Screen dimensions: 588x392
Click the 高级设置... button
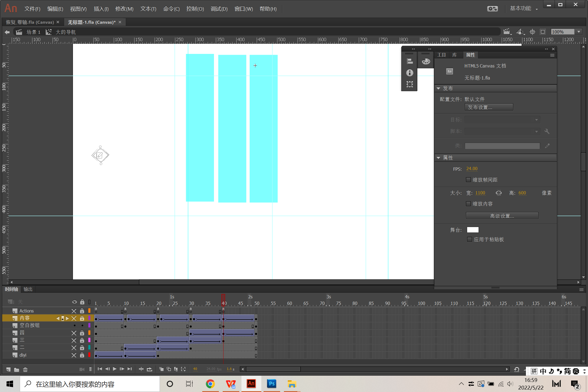coord(502,216)
